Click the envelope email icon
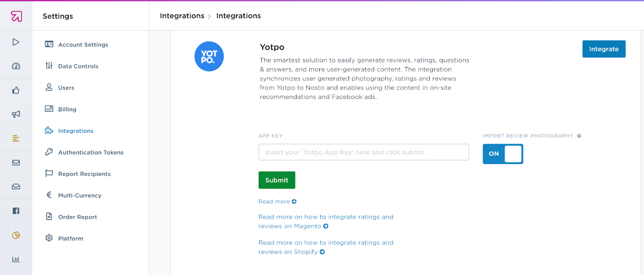The width and height of the screenshot is (644, 275). click(16, 163)
